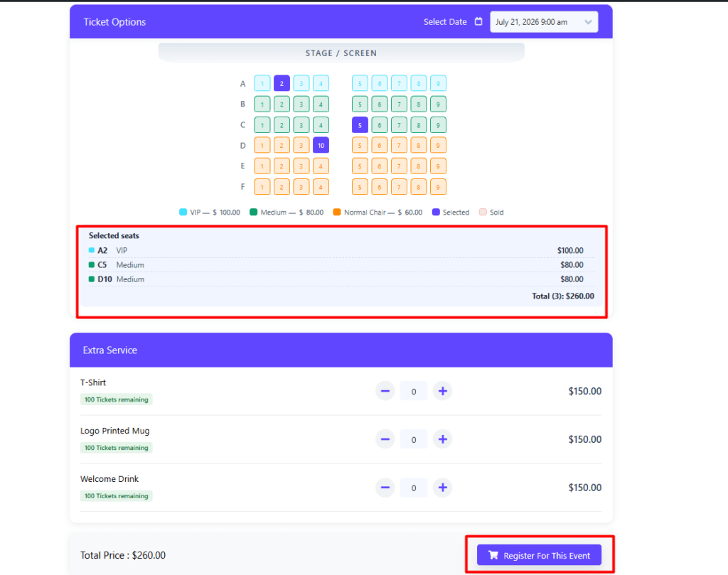This screenshot has width=728, height=575.
Task: Select VIP seat A5
Action: tap(360, 84)
